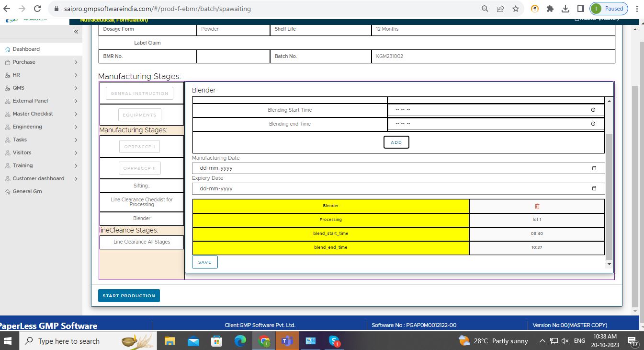Open calendar picker for Expiery Date
The image size is (644, 350).
click(x=594, y=188)
